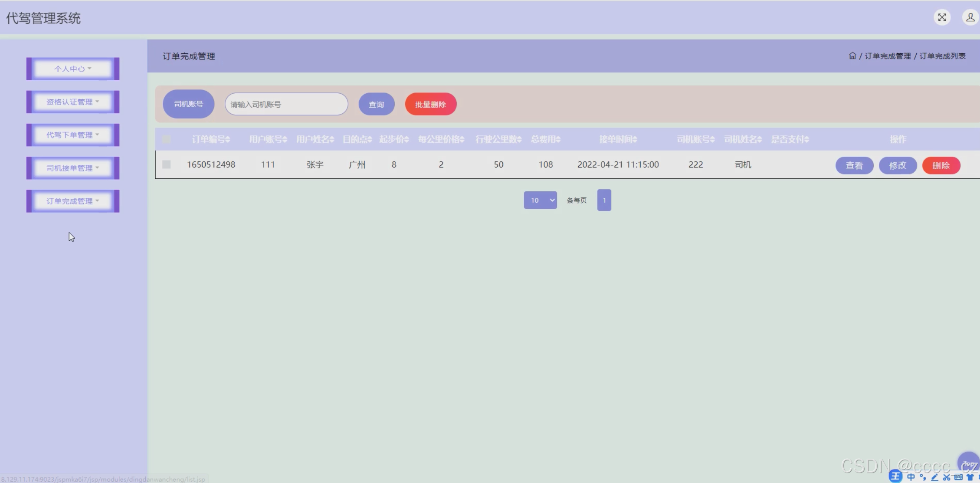The height and width of the screenshot is (483, 980).
Task: Open 代驾下单管理 in the sidebar
Action: (x=73, y=135)
